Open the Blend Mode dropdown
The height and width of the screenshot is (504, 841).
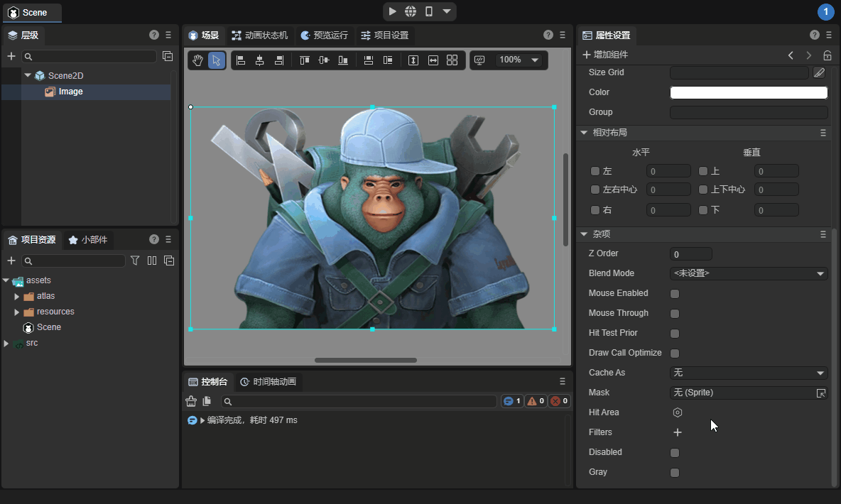click(749, 273)
